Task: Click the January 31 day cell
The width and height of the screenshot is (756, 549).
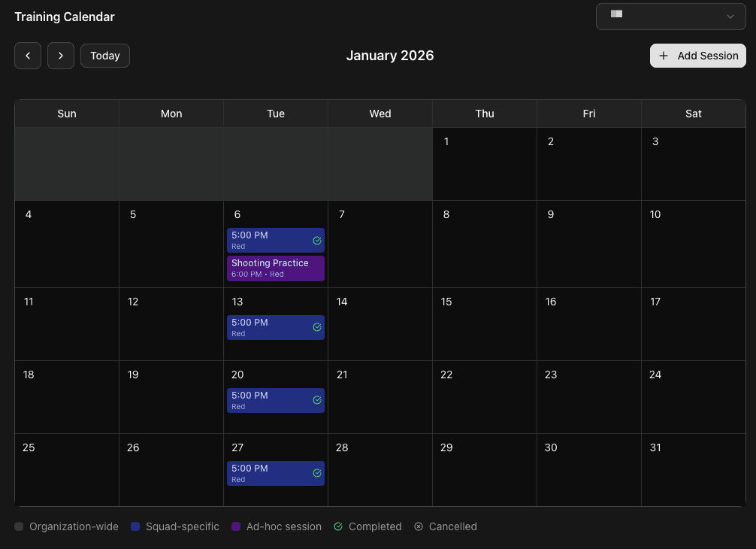Action: [693, 470]
